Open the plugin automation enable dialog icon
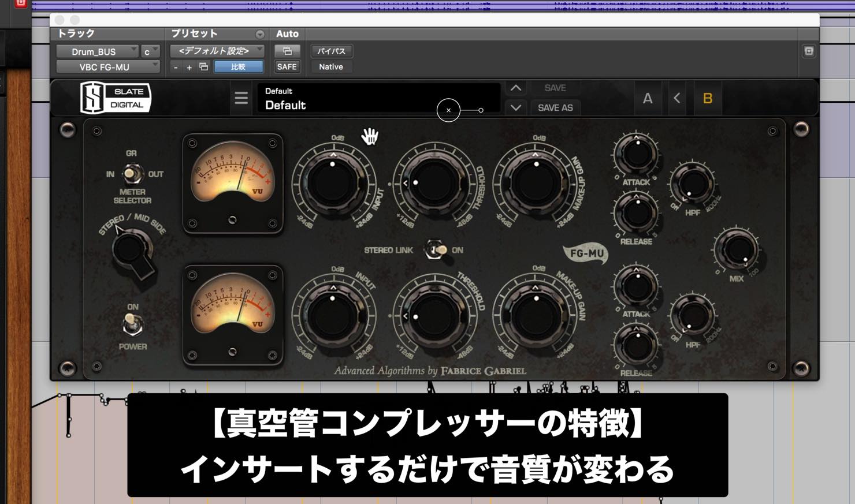Image resolution: width=855 pixels, height=504 pixels. (287, 51)
